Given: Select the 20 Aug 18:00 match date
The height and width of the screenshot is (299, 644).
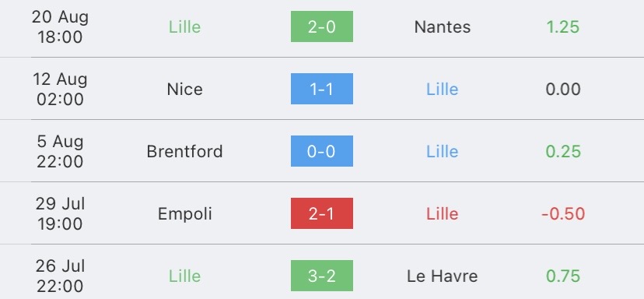Looking at the screenshot, I should pos(60,26).
